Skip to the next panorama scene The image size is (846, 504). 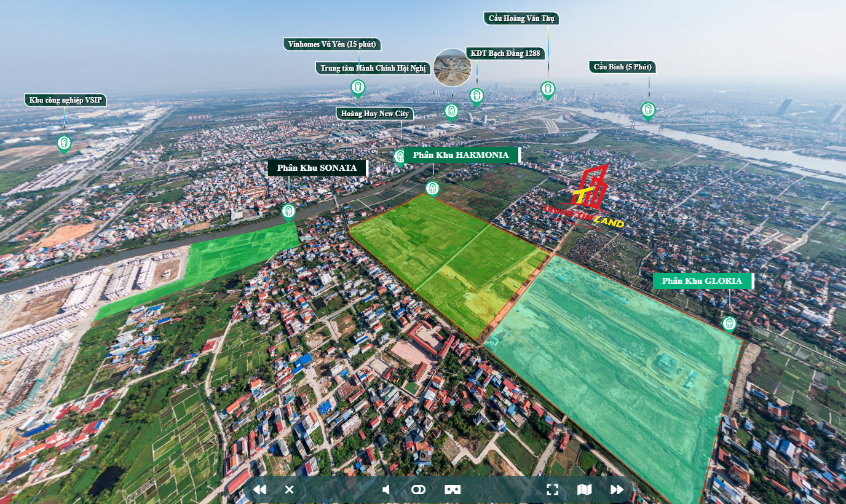tap(617, 489)
